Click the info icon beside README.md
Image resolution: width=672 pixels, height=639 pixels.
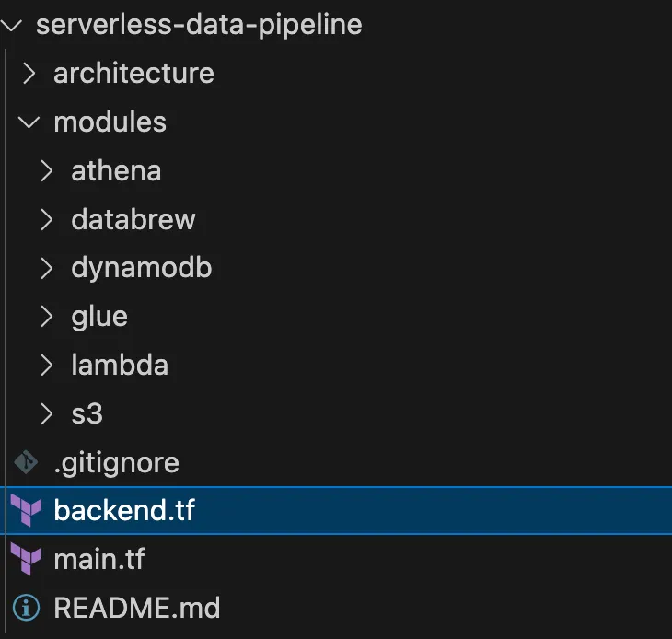(x=27, y=609)
